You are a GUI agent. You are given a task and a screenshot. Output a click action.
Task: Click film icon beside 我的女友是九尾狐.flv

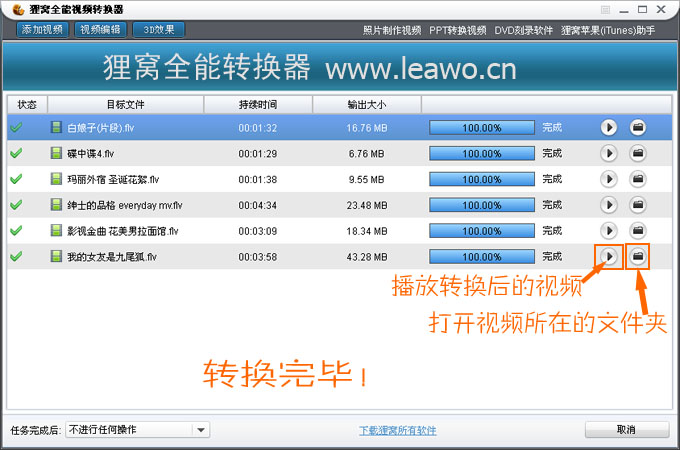[x=56, y=256]
